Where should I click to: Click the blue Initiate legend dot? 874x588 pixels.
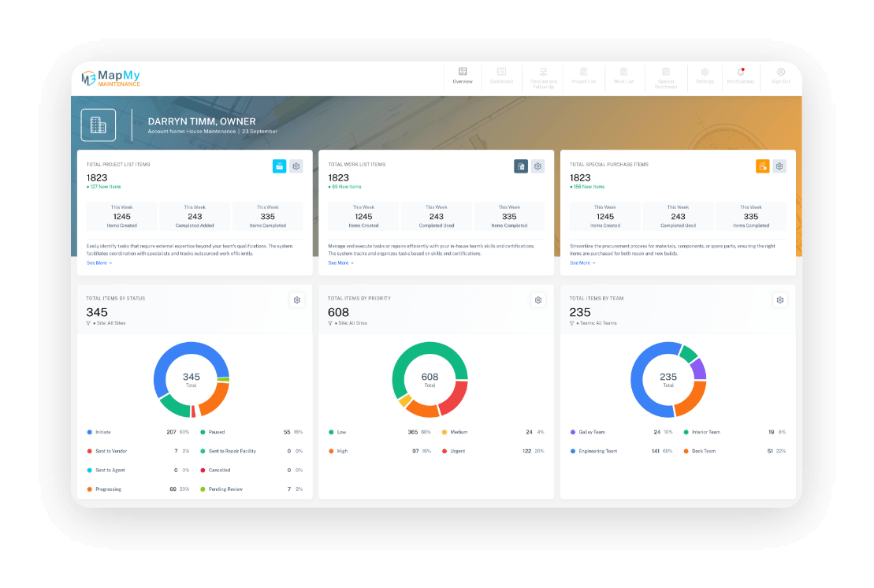point(90,432)
